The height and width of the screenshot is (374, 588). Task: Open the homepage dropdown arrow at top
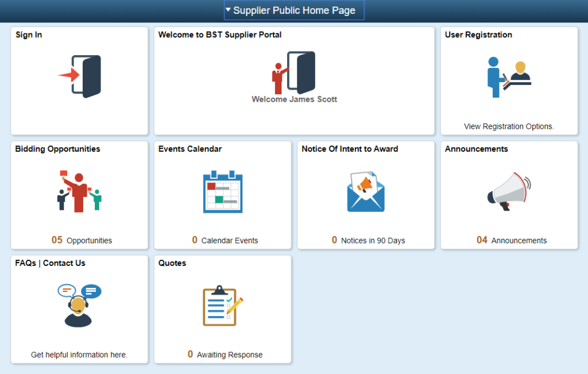[x=229, y=10]
